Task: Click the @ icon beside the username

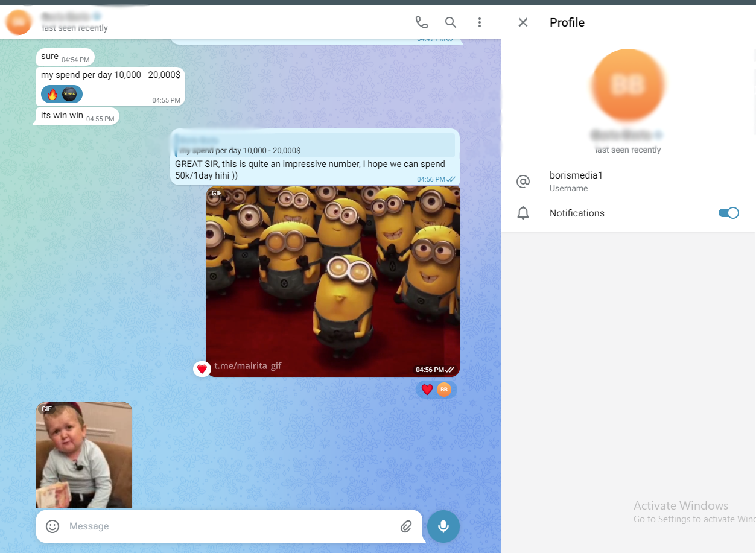Action: pos(523,181)
